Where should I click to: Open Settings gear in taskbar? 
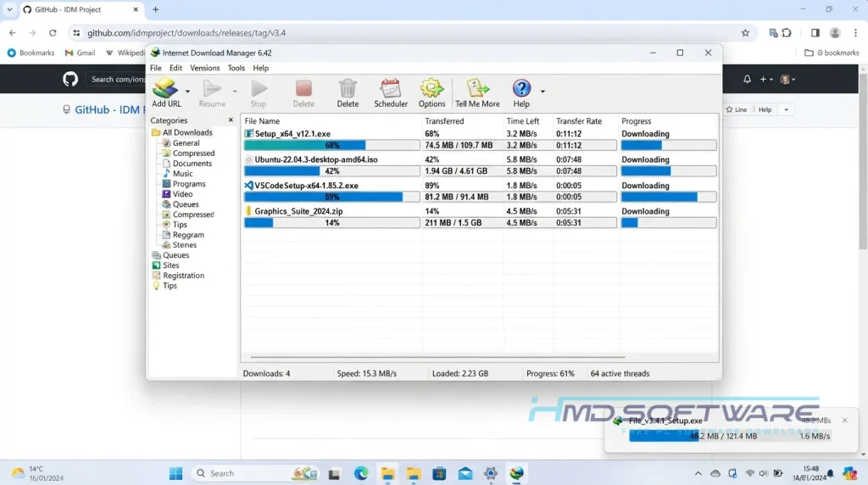[x=491, y=473]
